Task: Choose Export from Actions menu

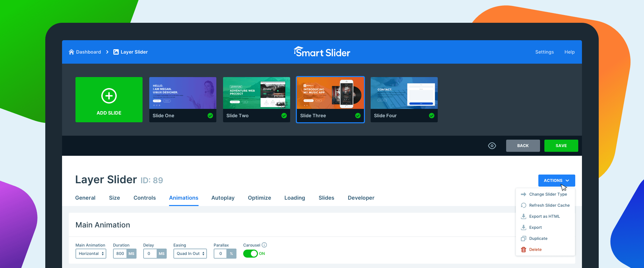Action: pyautogui.click(x=545, y=227)
